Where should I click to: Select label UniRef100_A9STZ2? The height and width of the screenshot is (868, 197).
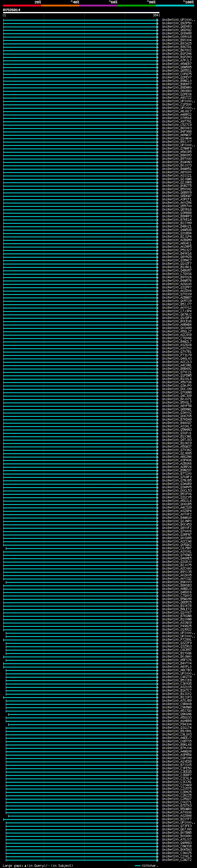point(176,98)
